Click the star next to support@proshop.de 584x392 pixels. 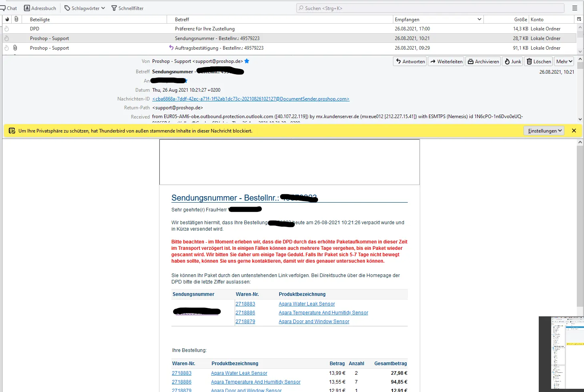point(247,61)
